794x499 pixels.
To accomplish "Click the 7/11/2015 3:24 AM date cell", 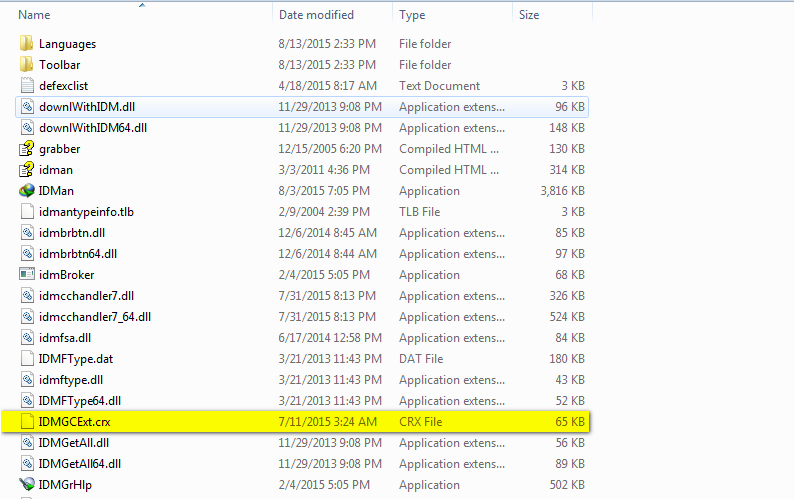I will pos(328,421).
